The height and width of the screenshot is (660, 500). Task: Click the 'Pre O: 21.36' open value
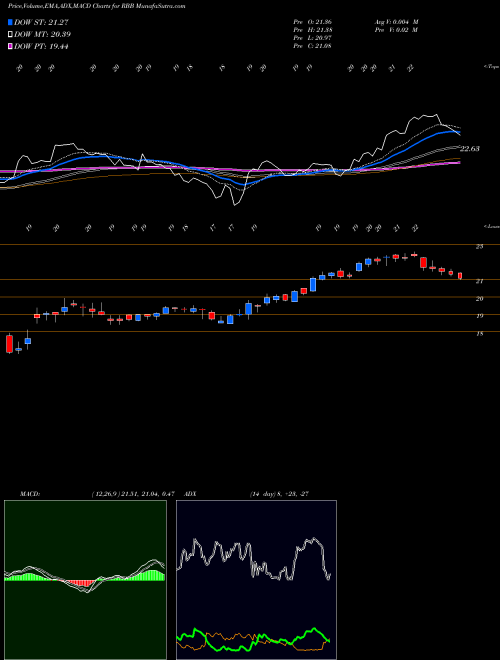pos(314,22)
